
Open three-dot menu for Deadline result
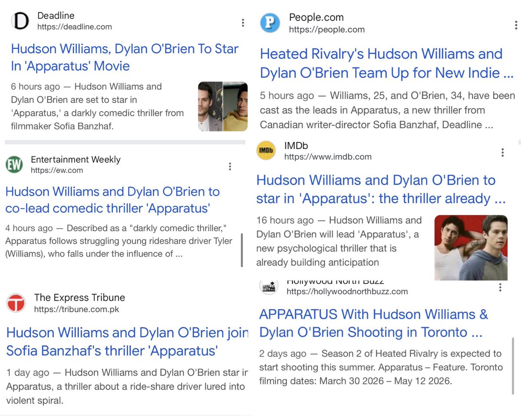point(243,23)
